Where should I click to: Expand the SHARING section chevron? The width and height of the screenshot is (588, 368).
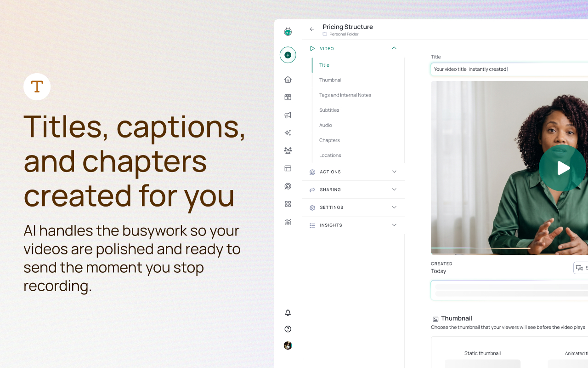(x=394, y=189)
